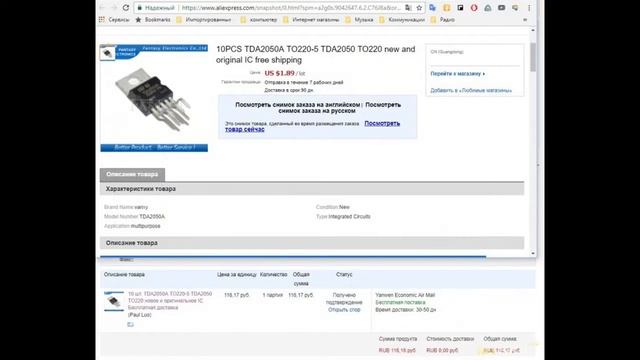Click the Сумма продукта amount in red
The height and width of the screenshot is (360, 640).
[397, 351]
